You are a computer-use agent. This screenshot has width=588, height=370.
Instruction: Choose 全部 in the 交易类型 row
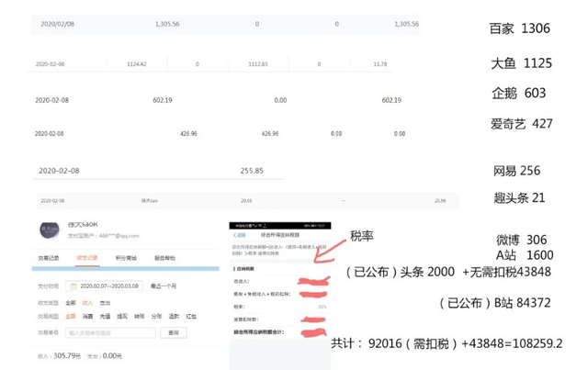coord(71,317)
